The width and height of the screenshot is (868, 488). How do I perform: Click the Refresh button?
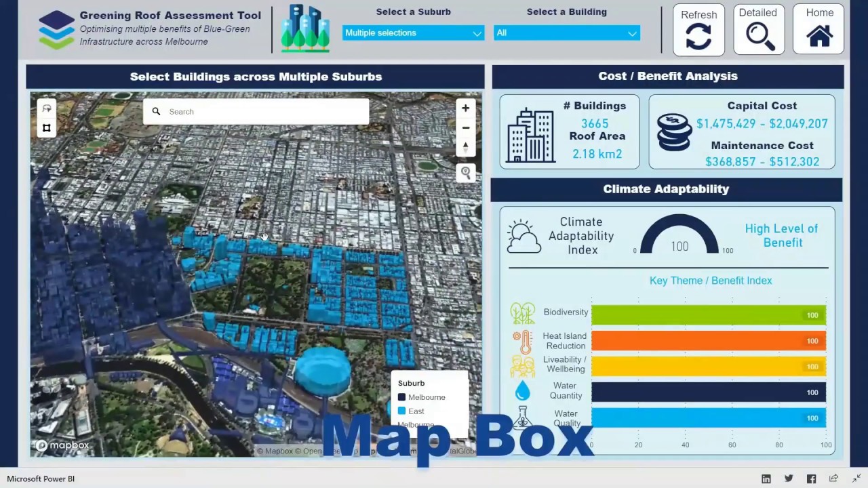(698, 30)
